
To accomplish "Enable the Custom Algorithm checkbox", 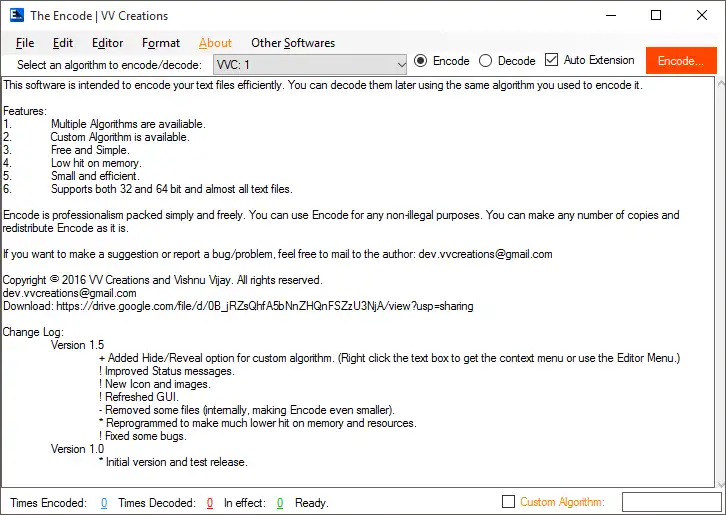I will [508, 502].
